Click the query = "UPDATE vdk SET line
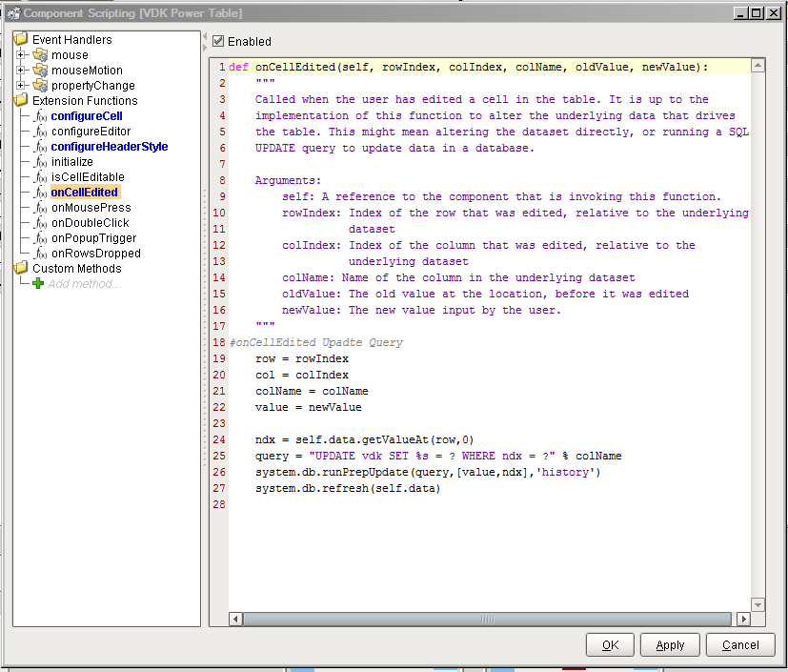The width and height of the screenshot is (788, 672). (x=438, y=456)
